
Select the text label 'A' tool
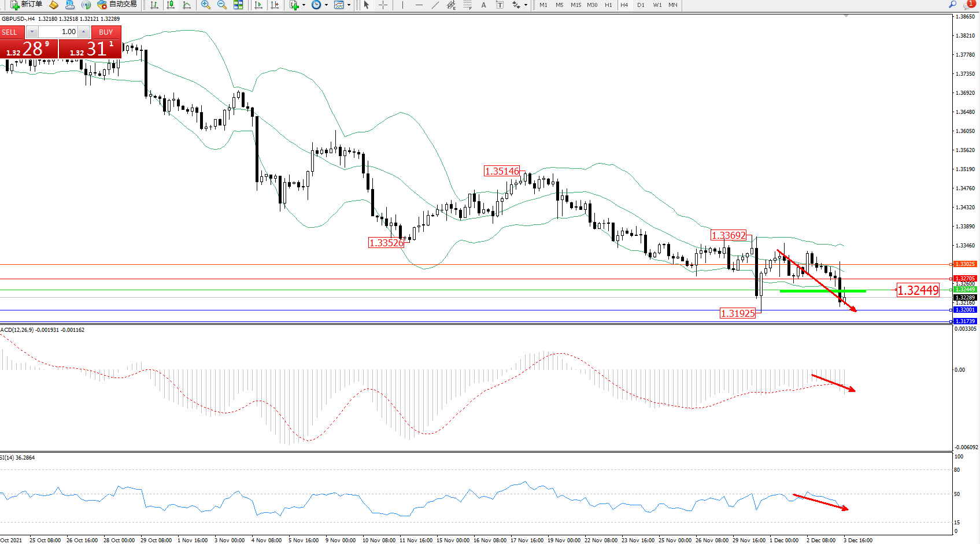[483, 5]
